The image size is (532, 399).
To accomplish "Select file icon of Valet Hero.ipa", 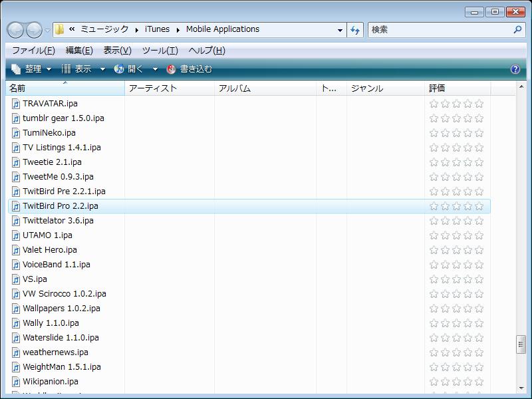I will (16, 250).
